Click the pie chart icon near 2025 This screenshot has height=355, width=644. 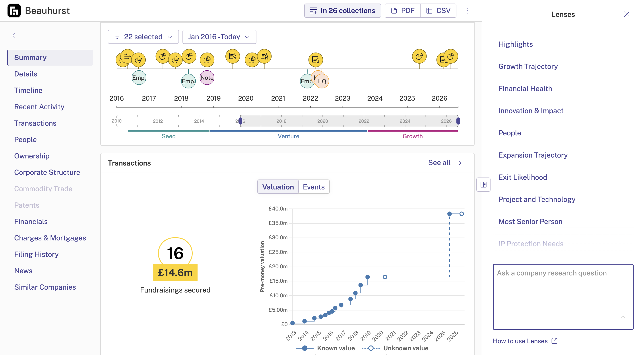[x=419, y=56]
